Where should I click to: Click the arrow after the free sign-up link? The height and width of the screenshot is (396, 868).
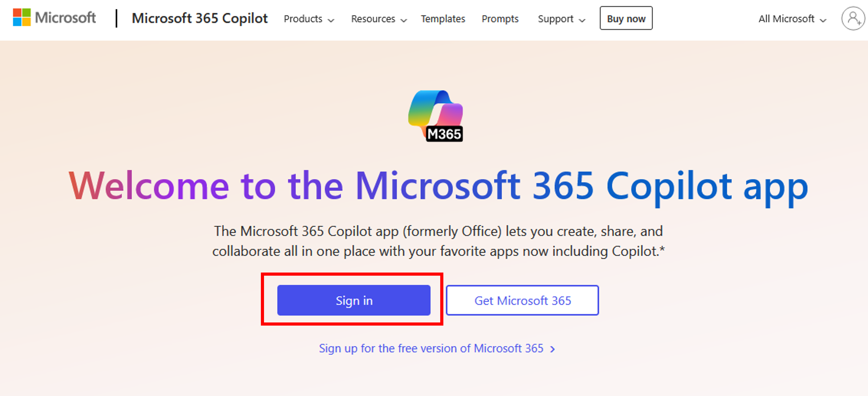click(x=553, y=349)
